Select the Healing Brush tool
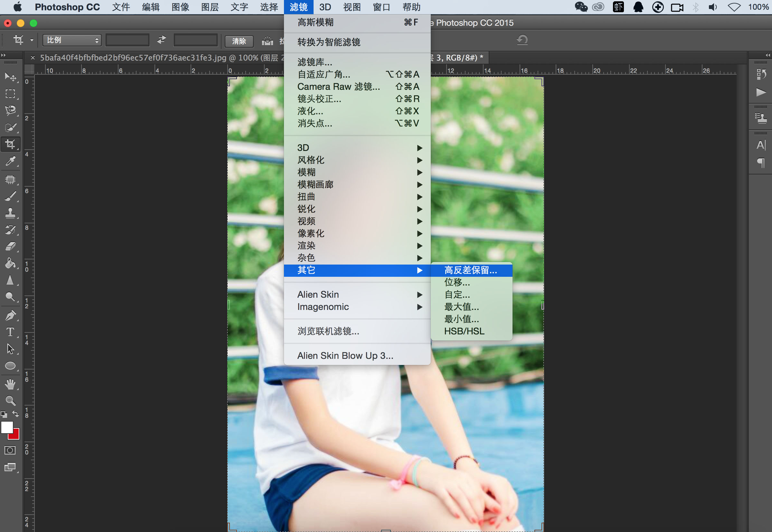The height and width of the screenshot is (532, 772). click(10, 179)
